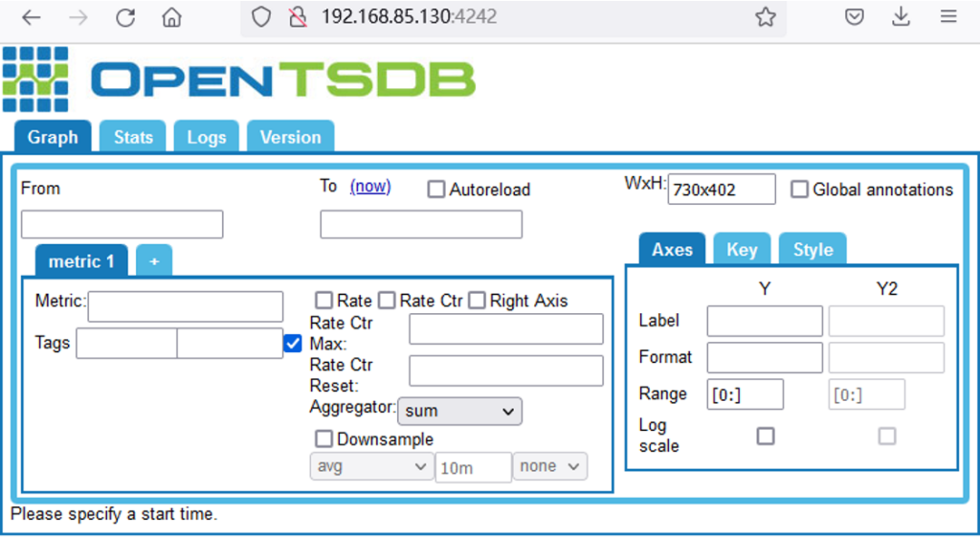Open the Pocket save icon

pyautogui.click(x=854, y=17)
